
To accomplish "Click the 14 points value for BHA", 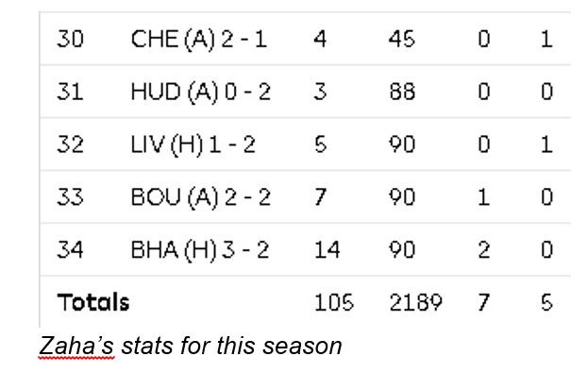I will coord(327,250).
